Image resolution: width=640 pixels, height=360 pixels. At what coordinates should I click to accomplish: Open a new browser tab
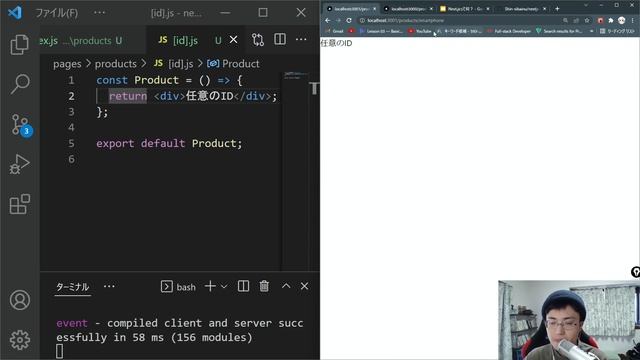coord(557,9)
